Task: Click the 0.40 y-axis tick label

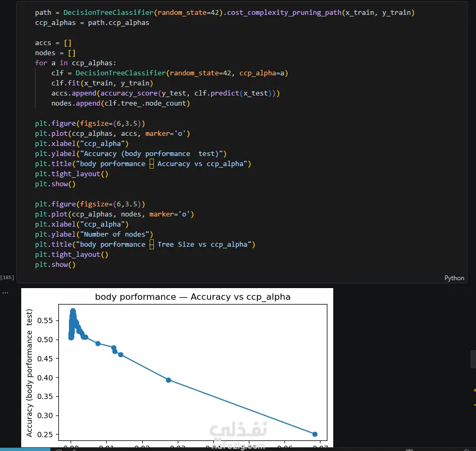Action: 45,378
